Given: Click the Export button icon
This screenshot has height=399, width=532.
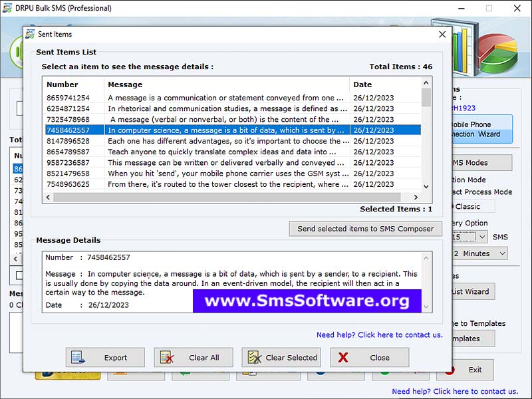Looking at the screenshot, I should [x=78, y=357].
